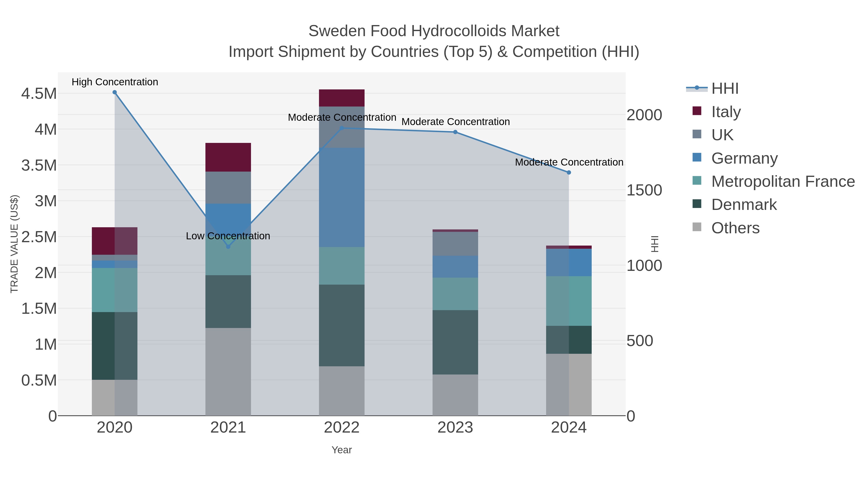Image resolution: width=868 pixels, height=488 pixels.
Task: Click the 'TRADE VALUE (US$)' axis title
Action: point(14,244)
